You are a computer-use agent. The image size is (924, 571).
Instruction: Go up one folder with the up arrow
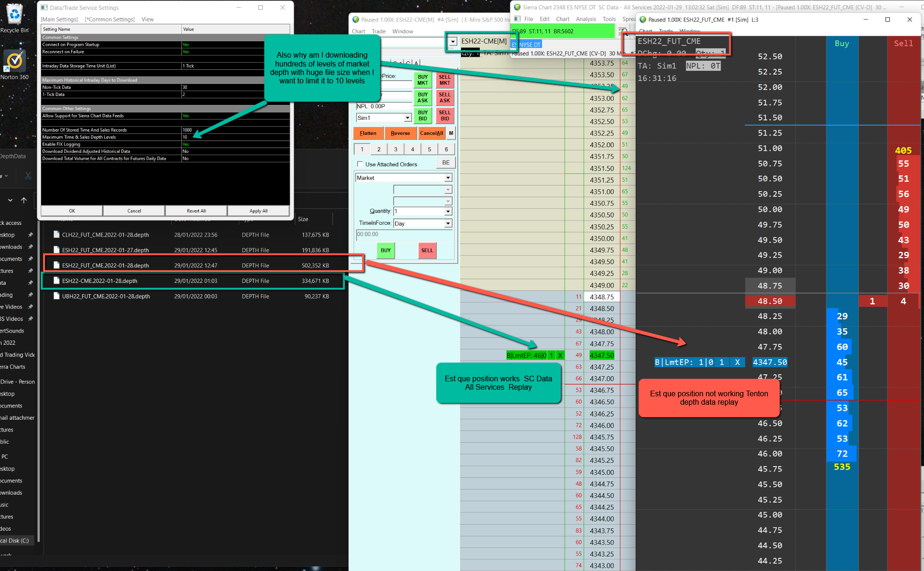24,200
